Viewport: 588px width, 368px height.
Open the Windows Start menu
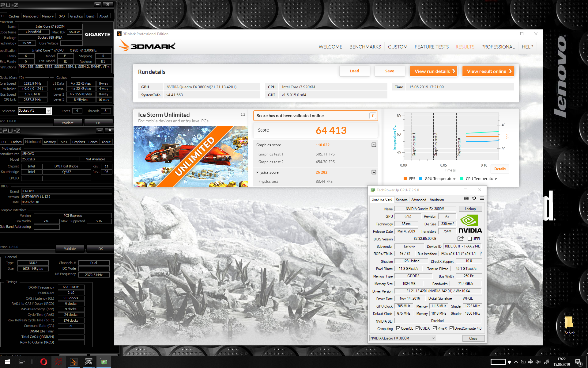[7, 362]
